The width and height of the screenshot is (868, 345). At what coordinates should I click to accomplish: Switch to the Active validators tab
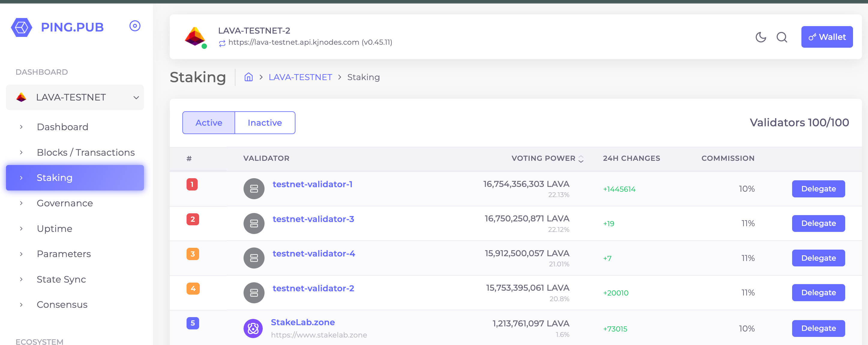point(208,123)
